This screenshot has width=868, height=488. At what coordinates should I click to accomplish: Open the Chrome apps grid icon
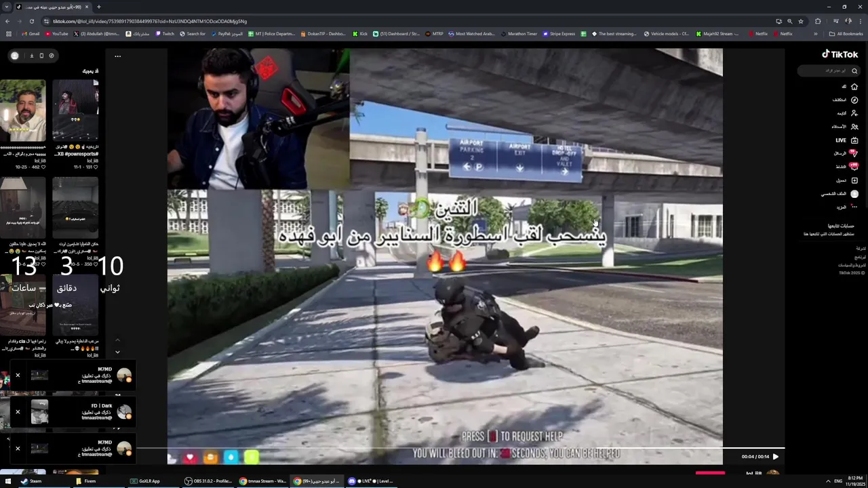(x=8, y=34)
